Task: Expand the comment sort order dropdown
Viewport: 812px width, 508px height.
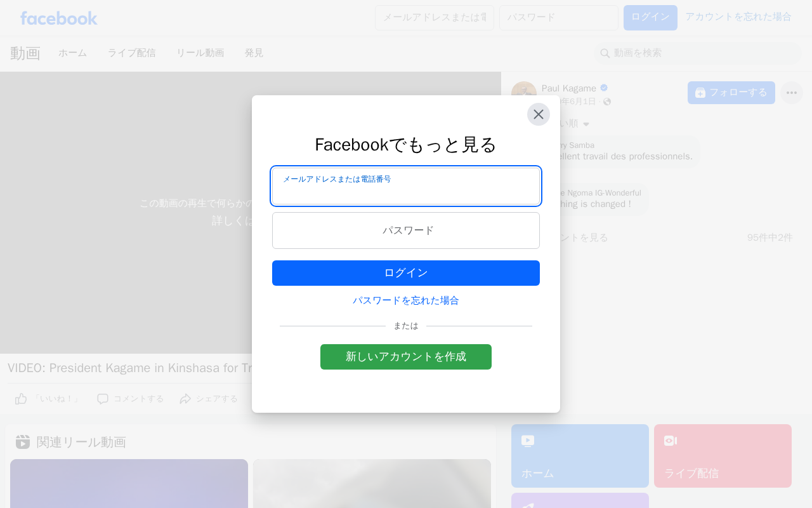Action: (586, 124)
